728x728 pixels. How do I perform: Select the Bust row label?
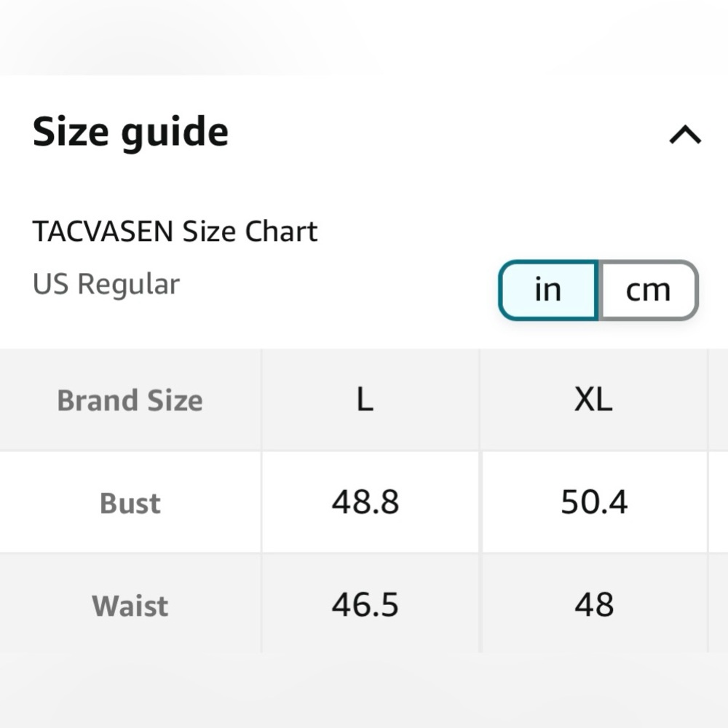pyautogui.click(x=130, y=503)
